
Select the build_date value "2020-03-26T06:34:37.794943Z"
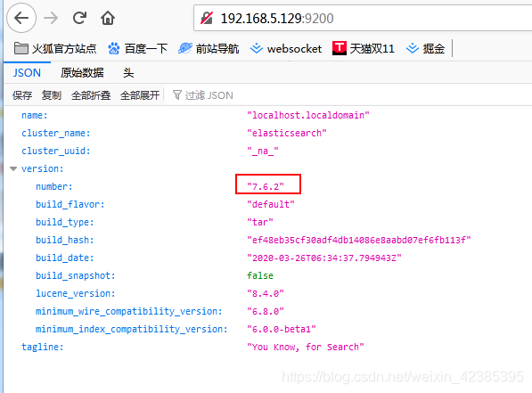(324, 258)
